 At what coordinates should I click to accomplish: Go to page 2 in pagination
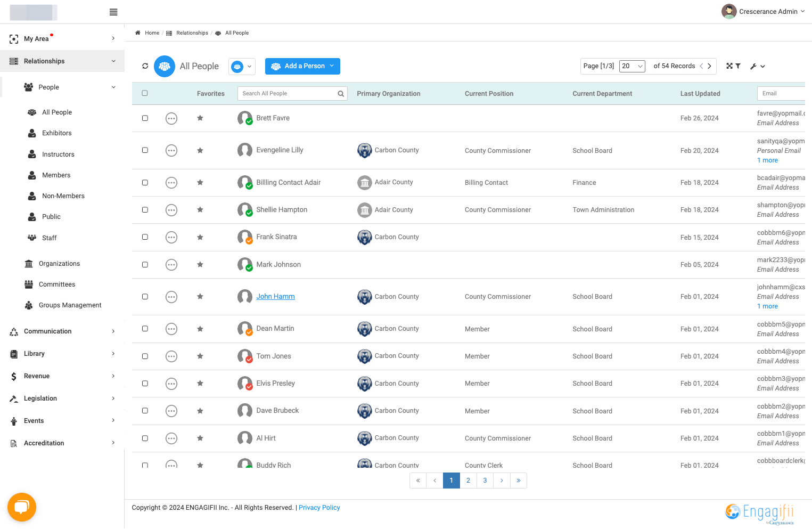(469, 481)
